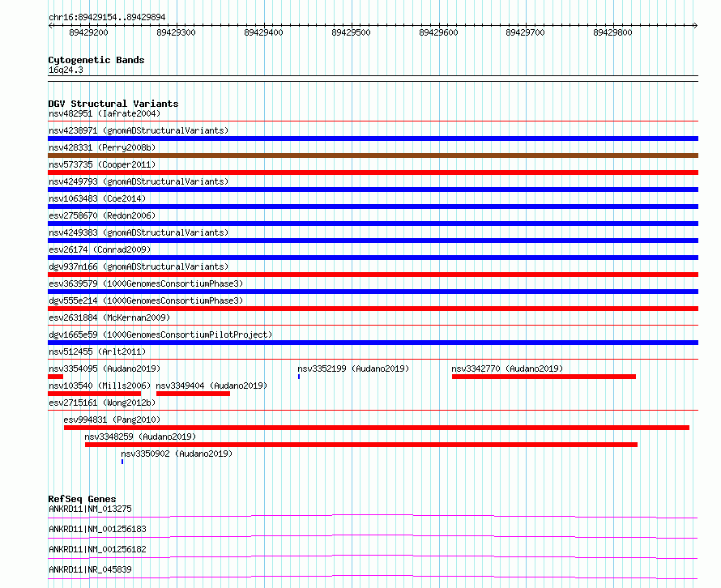This screenshot has height=588, width=721.
Task: Click ruler position 89429700
Action: pos(525,32)
